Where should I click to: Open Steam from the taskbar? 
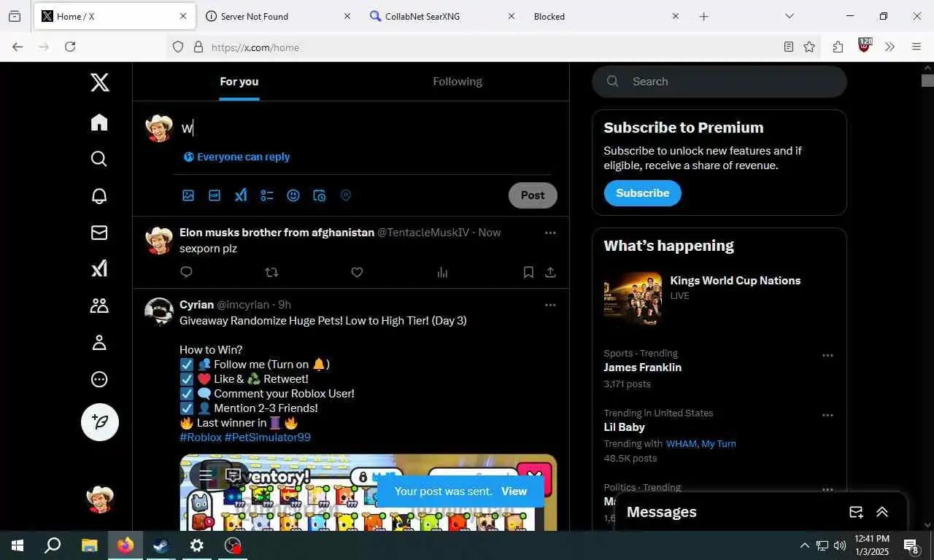point(161,545)
